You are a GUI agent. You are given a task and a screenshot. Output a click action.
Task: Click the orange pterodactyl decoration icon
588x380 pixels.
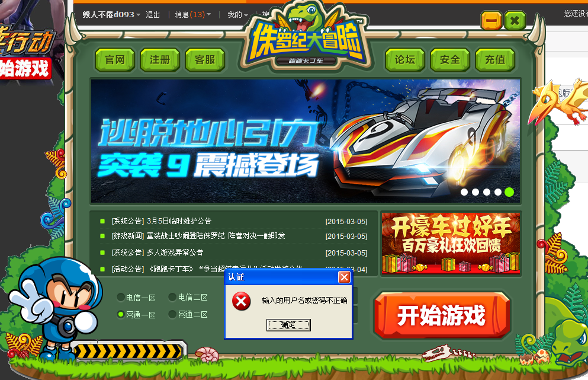coord(557,102)
